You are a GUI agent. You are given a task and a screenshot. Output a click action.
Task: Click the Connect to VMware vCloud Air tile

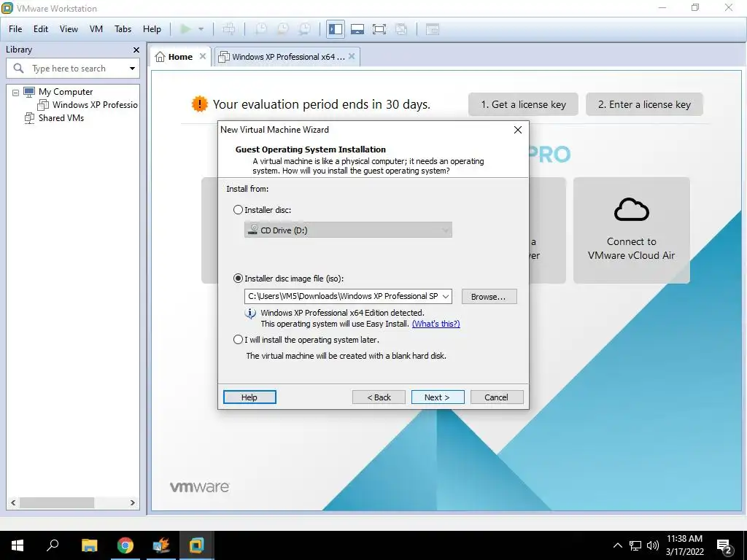[x=631, y=230]
